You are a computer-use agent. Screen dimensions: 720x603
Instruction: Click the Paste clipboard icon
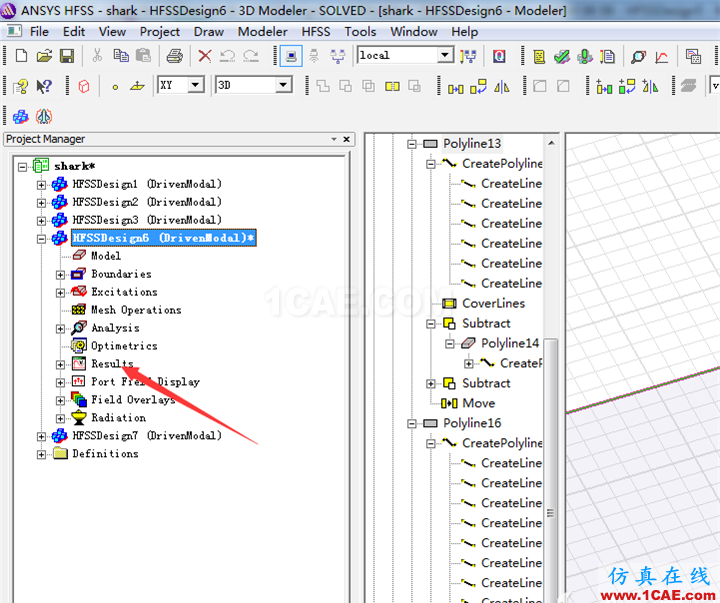[x=143, y=56]
